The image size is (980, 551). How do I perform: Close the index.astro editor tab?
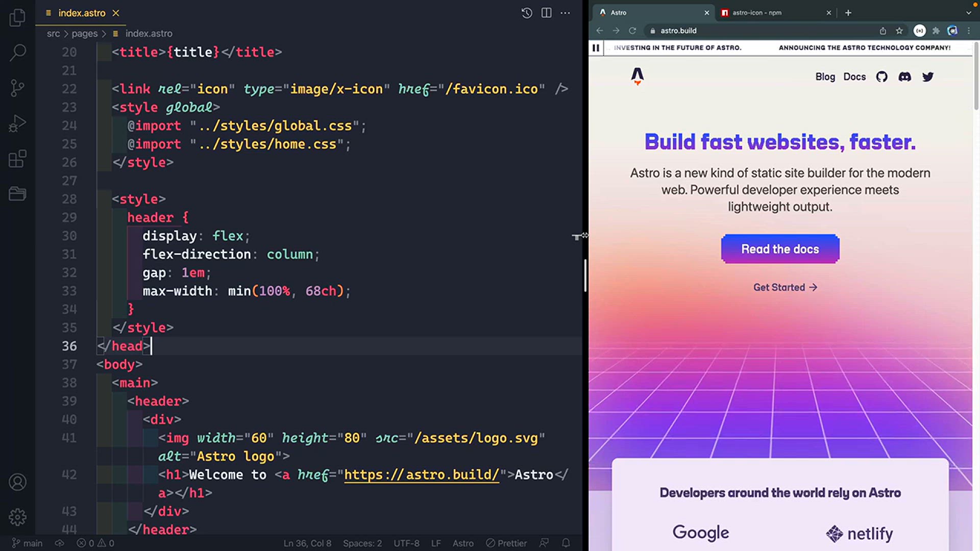click(x=116, y=13)
